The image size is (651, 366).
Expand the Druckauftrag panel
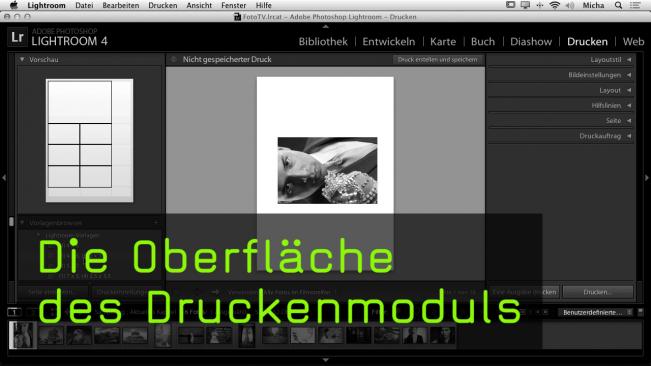click(629, 136)
